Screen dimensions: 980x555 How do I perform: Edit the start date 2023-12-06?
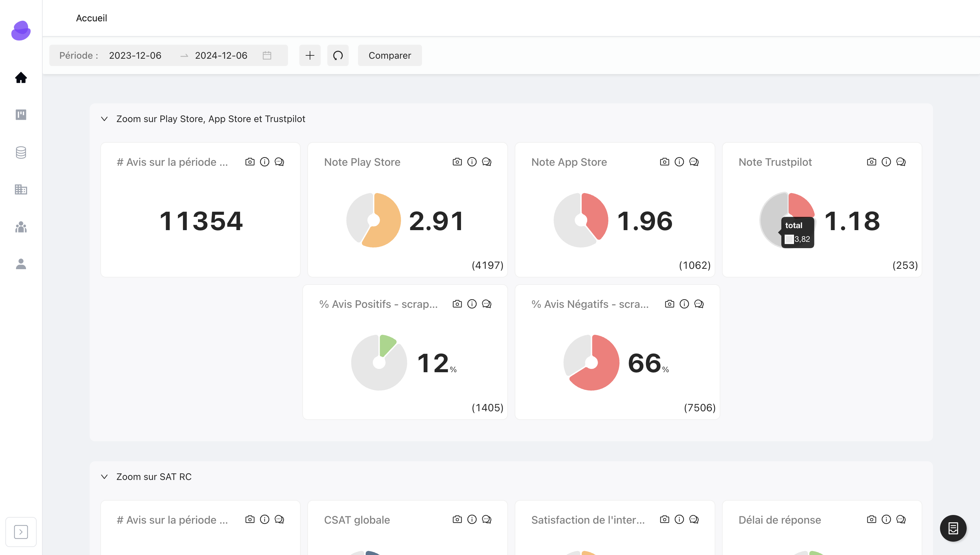[x=135, y=55]
